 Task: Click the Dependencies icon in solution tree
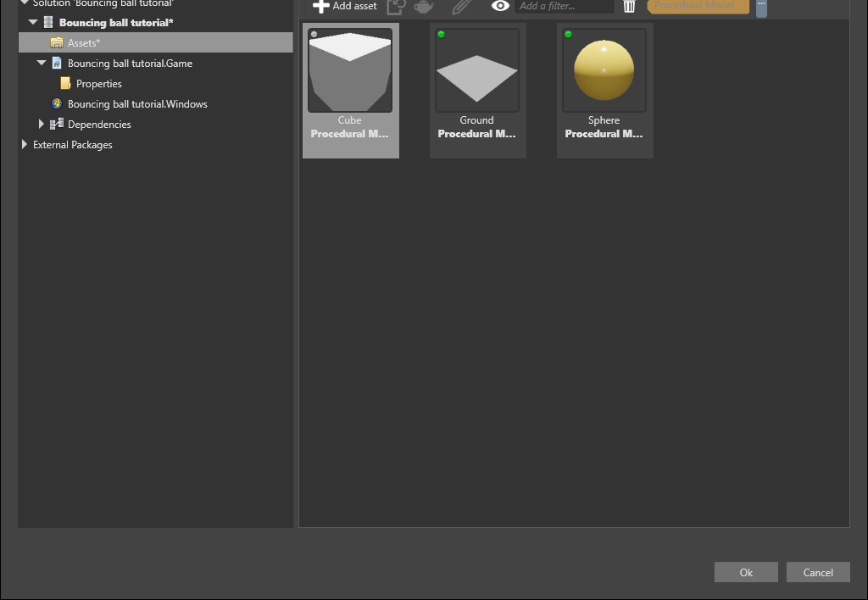[x=57, y=125]
